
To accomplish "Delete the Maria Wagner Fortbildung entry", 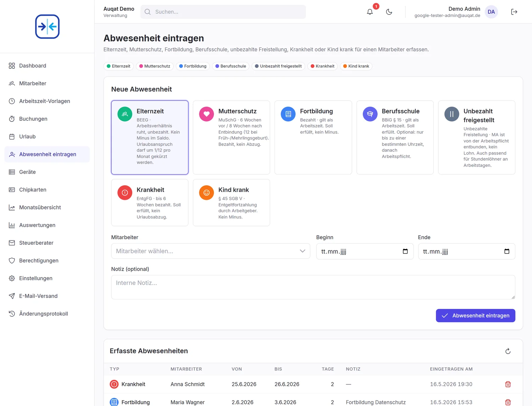I will click(x=508, y=402).
